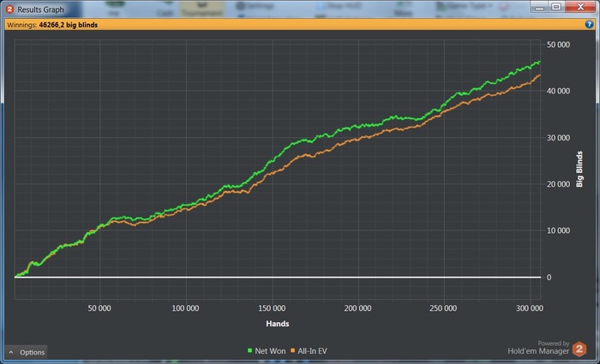This screenshot has height=364, width=600.
Task: Minimize the Results Graph window
Action: (540, 7)
